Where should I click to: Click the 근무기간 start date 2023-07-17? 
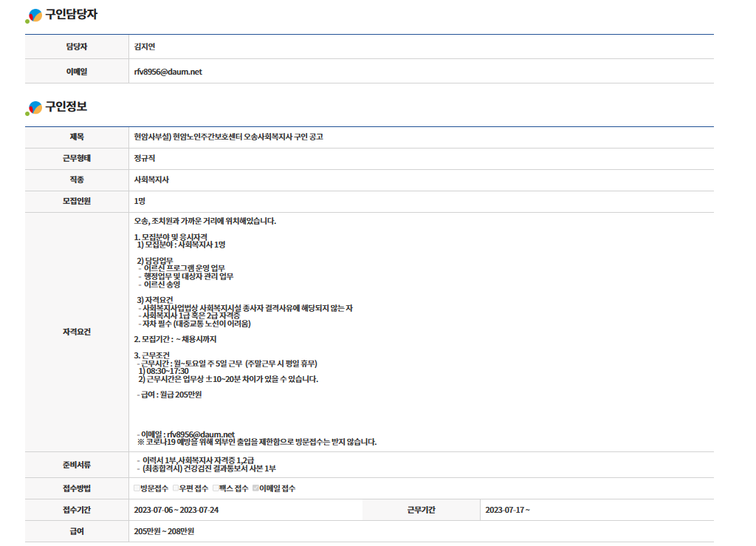tap(507, 510)
